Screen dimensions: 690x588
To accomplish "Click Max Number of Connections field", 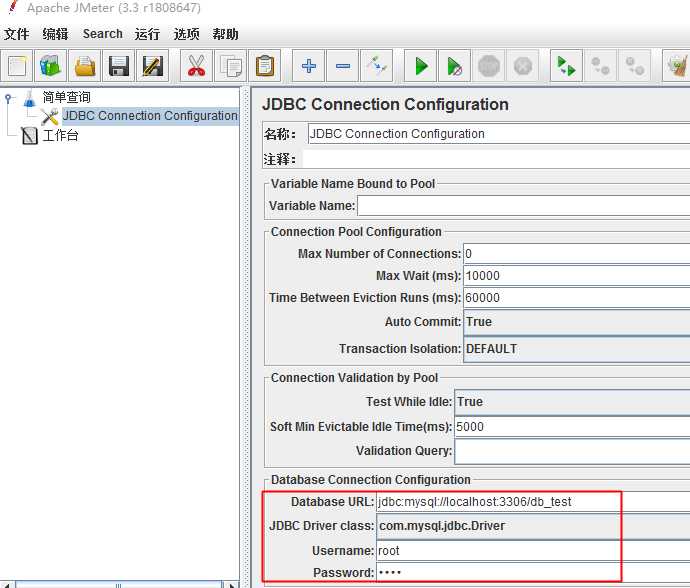I will click(576, 254).
